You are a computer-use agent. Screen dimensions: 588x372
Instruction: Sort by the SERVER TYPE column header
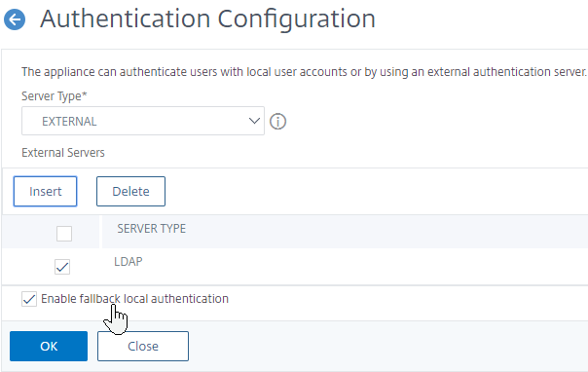[x=152, y=229]
